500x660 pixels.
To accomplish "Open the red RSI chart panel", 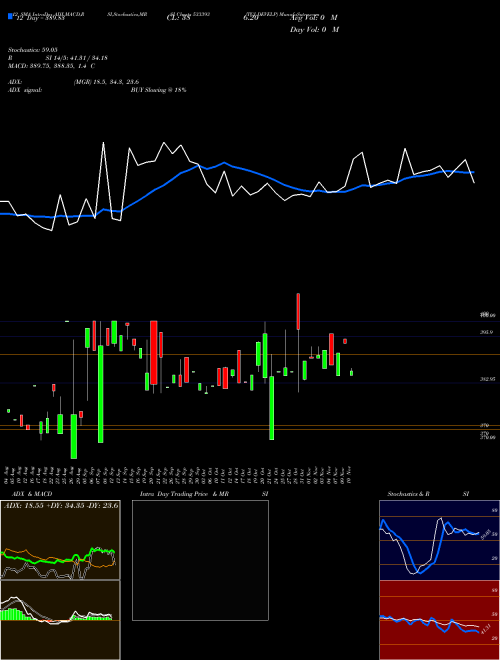I will 439,620.
